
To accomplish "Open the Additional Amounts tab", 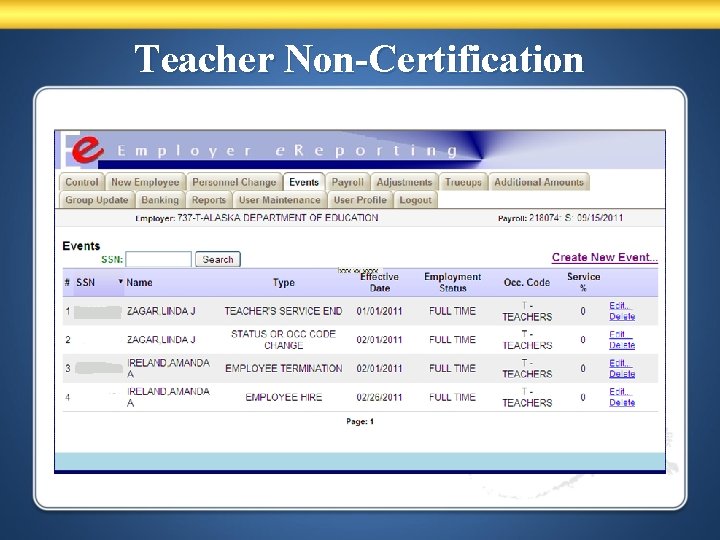I will (539, 182).
